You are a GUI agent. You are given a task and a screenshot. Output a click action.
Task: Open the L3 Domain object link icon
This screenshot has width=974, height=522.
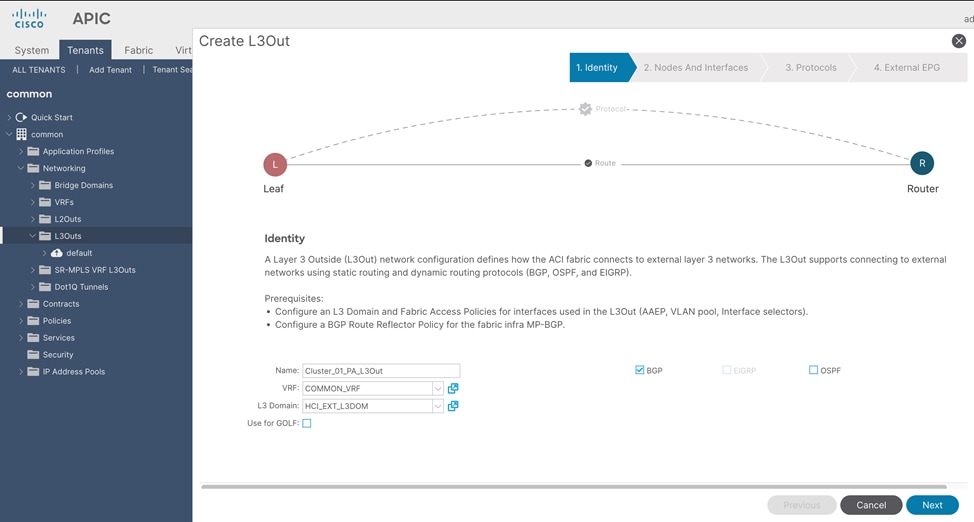(x=453, y=406)
